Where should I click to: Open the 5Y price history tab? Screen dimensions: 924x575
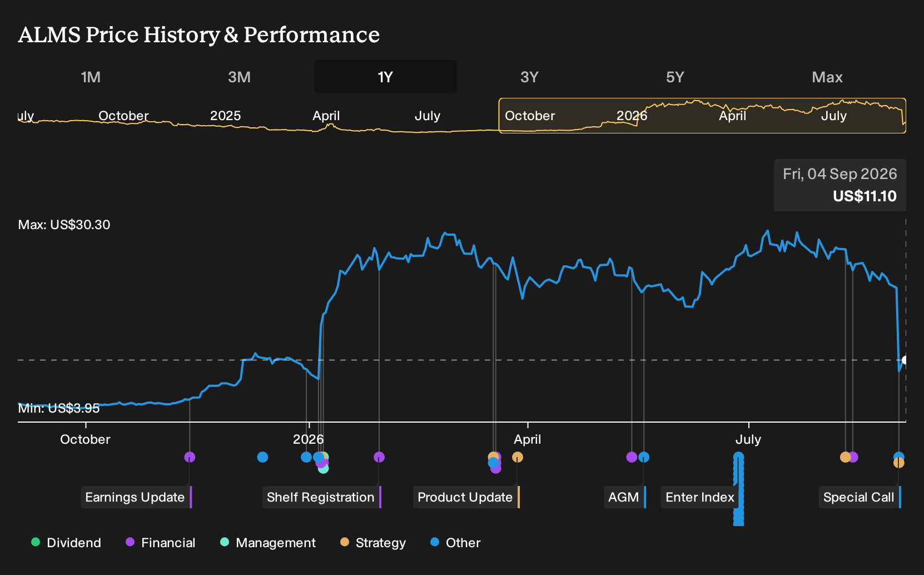675,77
